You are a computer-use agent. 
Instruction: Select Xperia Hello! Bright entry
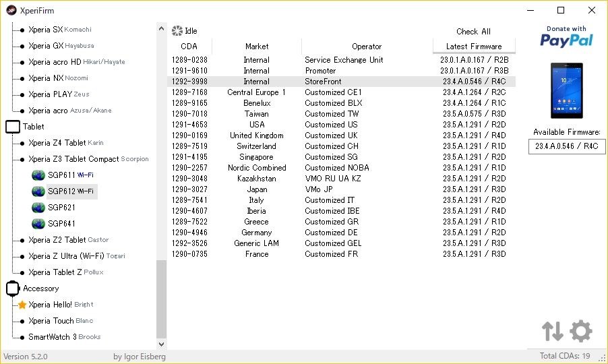[61, 305]
